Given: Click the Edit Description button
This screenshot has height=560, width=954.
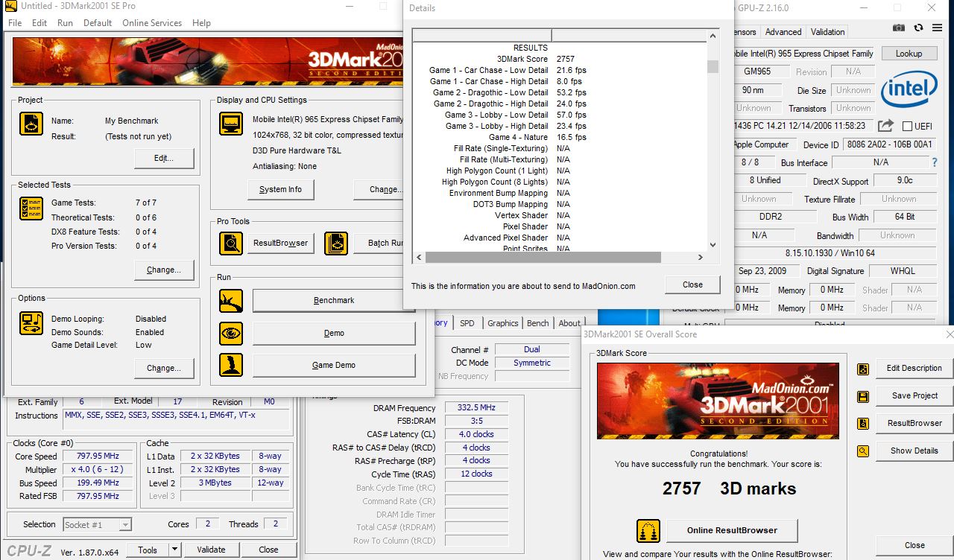Looking at the screenshot, I should pos(914,369).
